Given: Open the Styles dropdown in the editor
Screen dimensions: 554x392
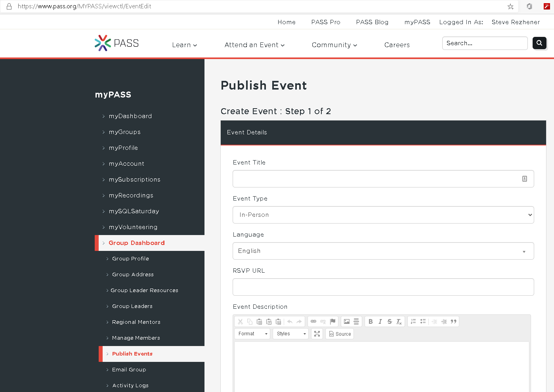Looking at the screenshot, I should pos(290,334).
